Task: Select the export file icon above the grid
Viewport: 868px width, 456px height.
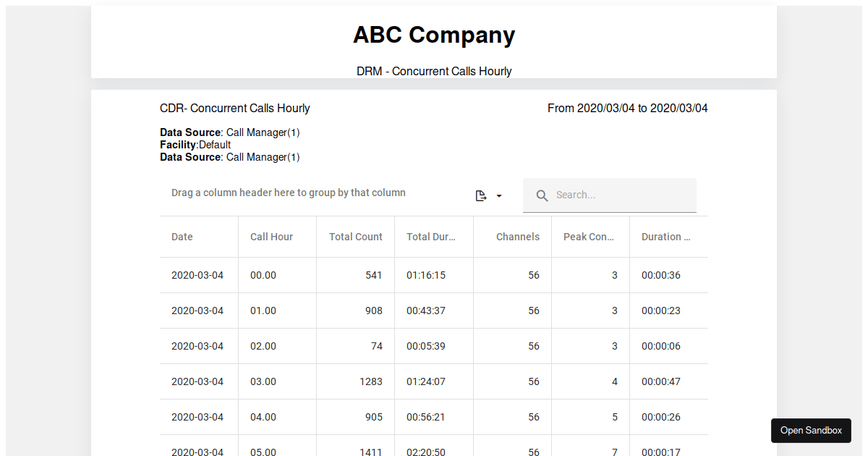Action: (x=480, y=195)
